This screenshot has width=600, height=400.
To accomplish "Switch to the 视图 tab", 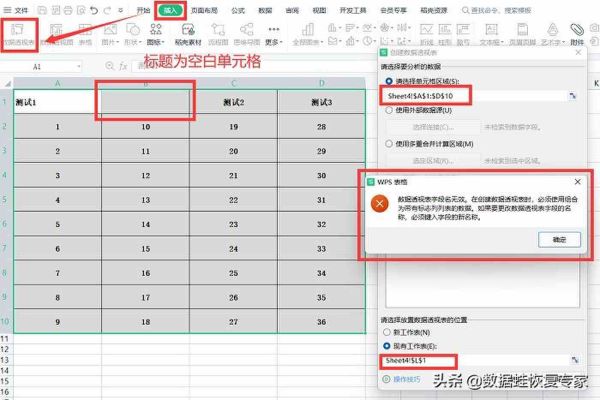I will click(319, 11).
